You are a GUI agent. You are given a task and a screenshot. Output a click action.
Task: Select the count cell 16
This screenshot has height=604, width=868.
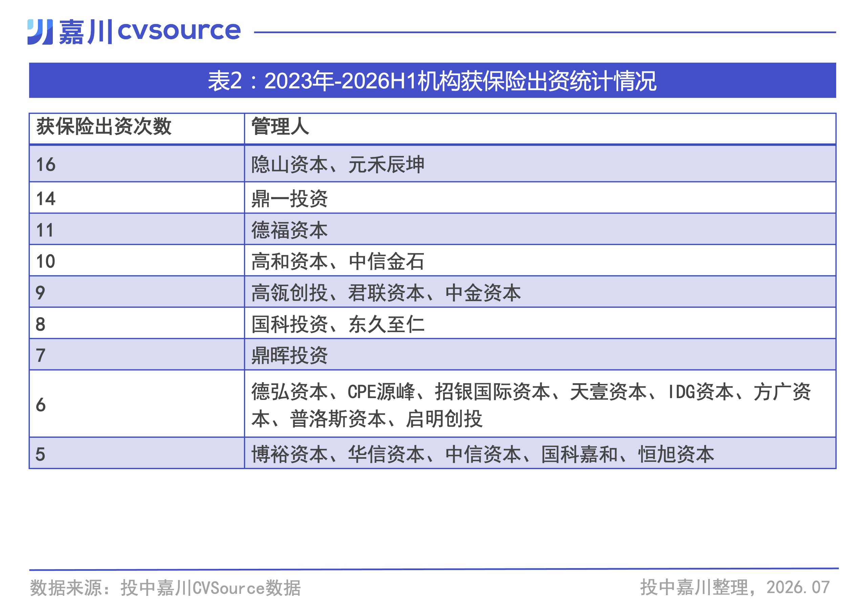coord(136,164)
